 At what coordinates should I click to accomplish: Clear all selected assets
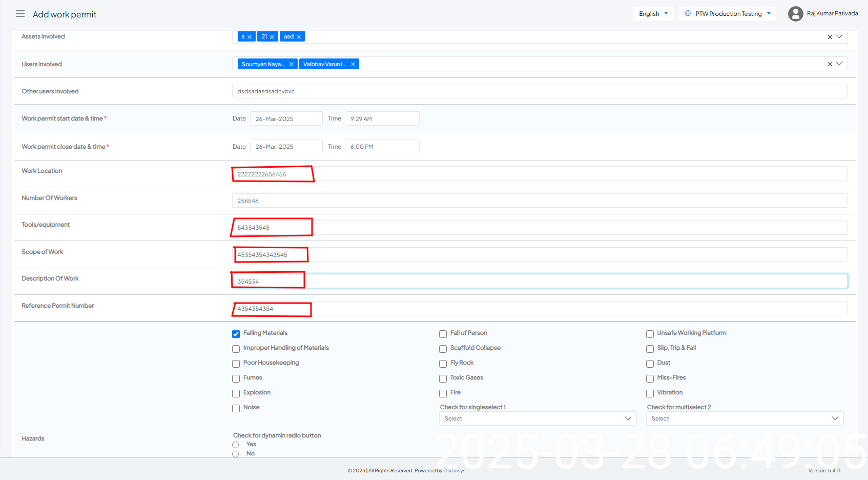point(830,37)
